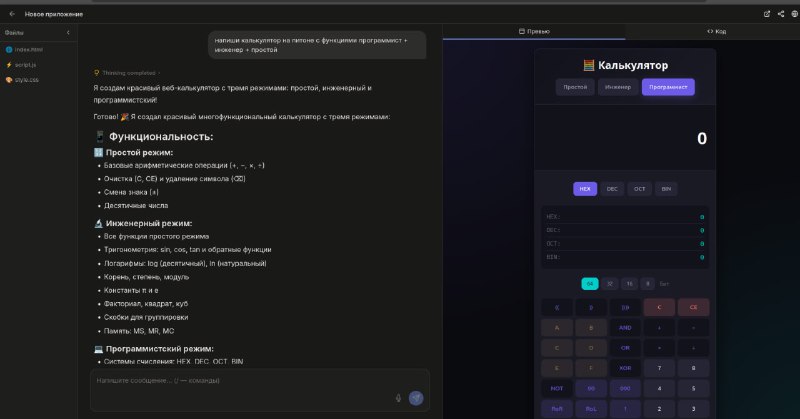800x419 pixels.
Task: Open the three-dot more options menu
Action: 792,14
